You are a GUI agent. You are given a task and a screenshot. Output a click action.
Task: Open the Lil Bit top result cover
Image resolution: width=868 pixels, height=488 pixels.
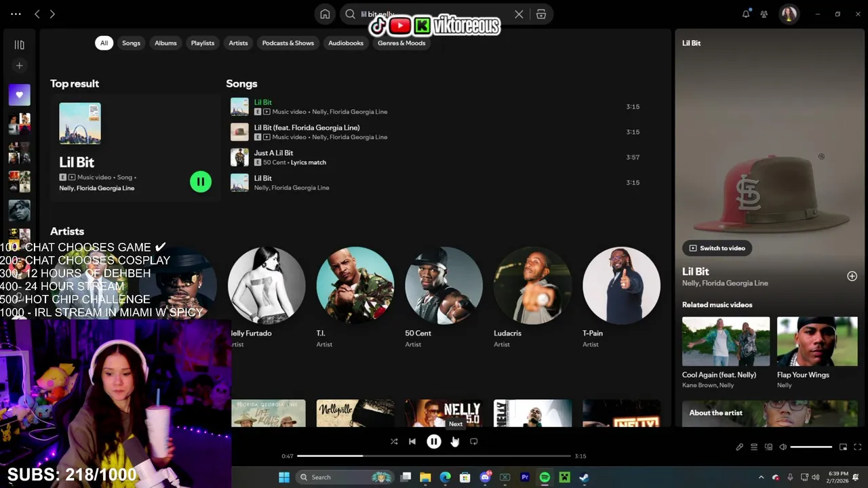tap(80, 123)
